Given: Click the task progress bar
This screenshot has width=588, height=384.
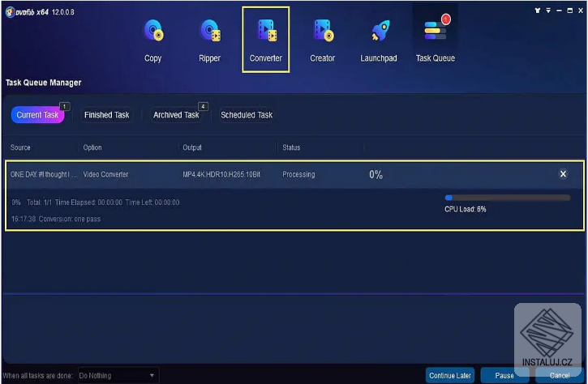Looking at the screenshot, I should (508, 198).
